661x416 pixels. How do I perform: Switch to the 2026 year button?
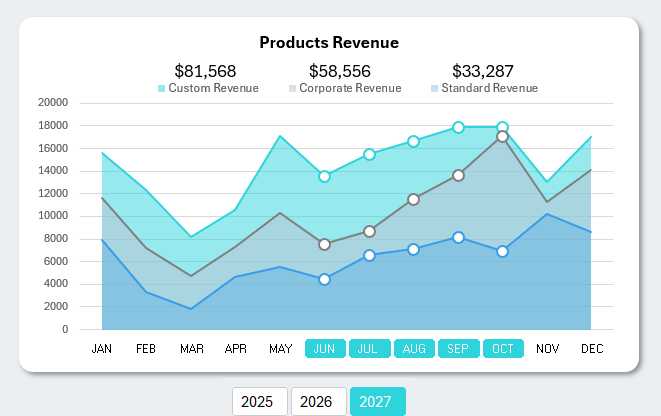[318, 402]
